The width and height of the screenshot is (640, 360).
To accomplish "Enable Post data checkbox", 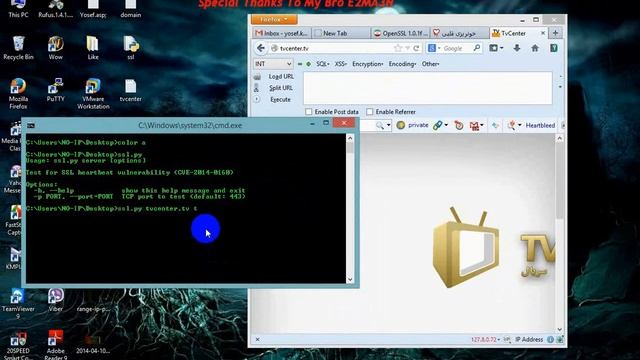I will coord(309,111).
